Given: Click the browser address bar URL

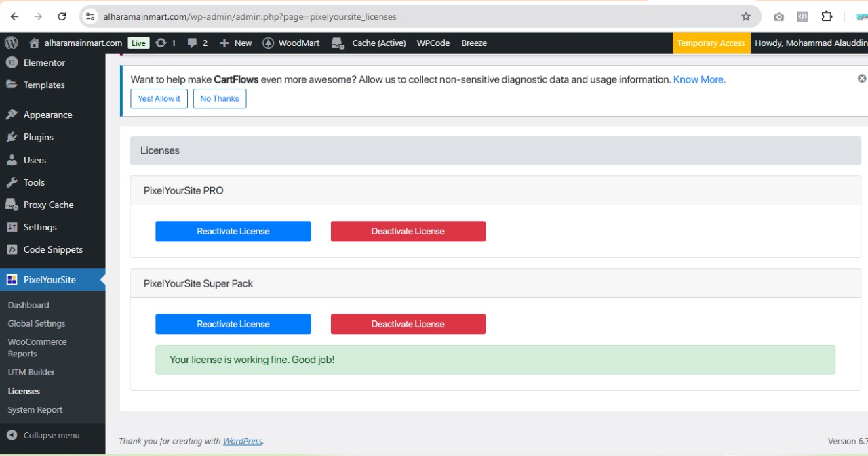Looking at the screenshot, I should (x=250, y=16).
